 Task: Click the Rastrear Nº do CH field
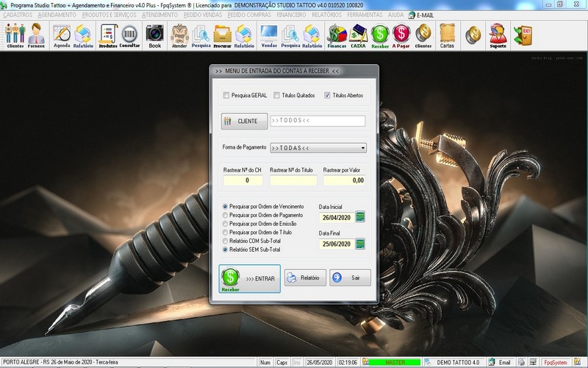(243, 180)
